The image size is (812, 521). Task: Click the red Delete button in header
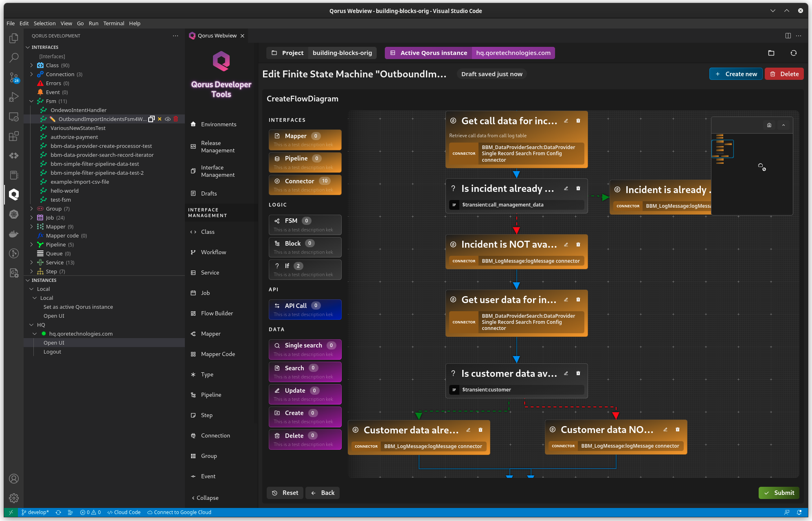784,74
